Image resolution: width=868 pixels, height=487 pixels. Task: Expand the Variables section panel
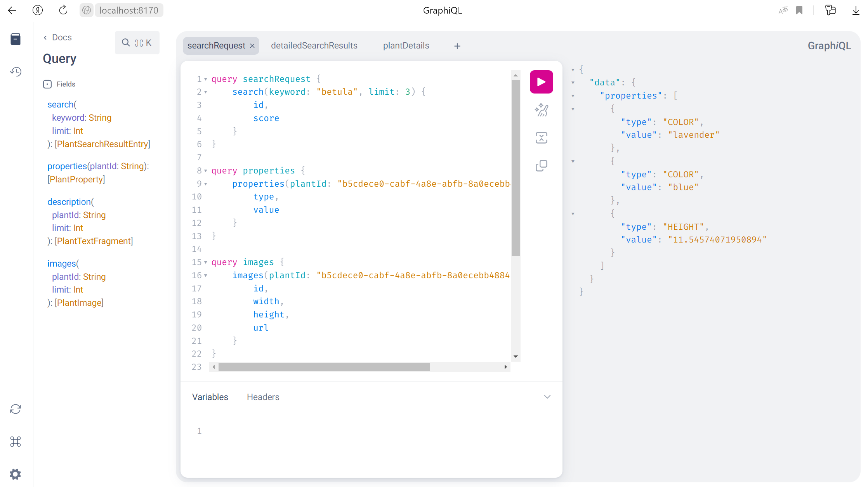(547, 397)
